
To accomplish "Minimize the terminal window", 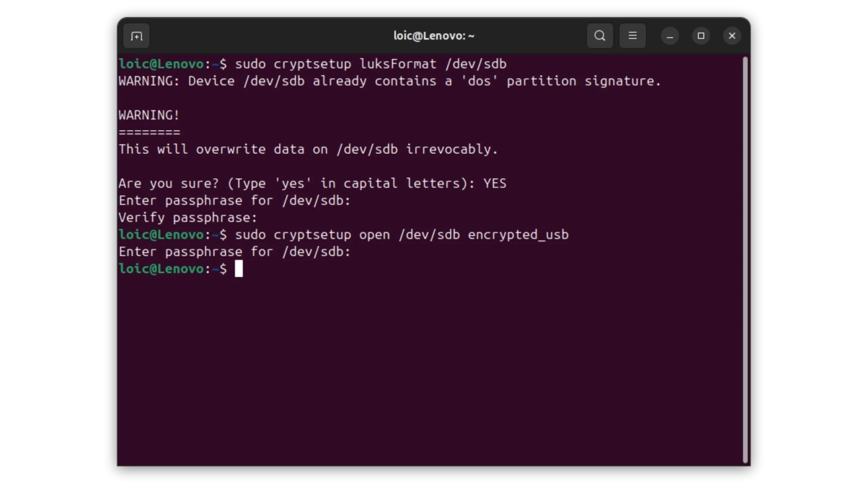I will tap(669, 36).
